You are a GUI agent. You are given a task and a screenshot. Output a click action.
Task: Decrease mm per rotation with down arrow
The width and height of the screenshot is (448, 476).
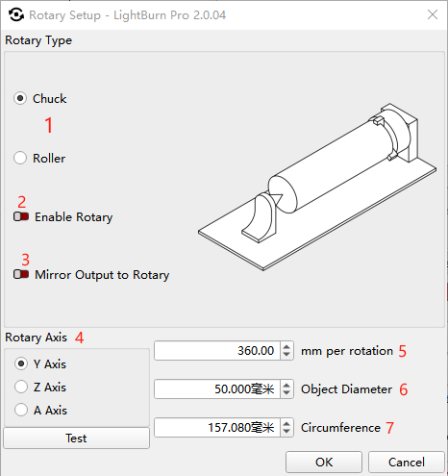(286, 355)
